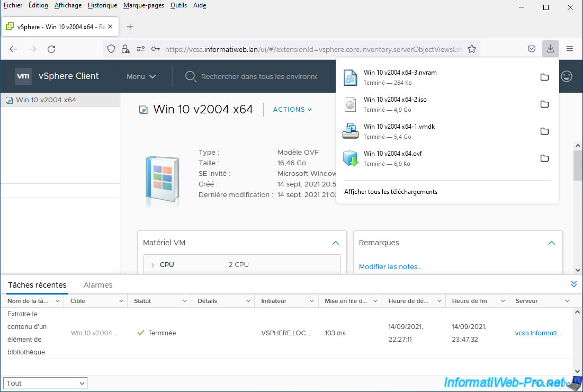Click the Modifier les notes link

tap(390, 267)
